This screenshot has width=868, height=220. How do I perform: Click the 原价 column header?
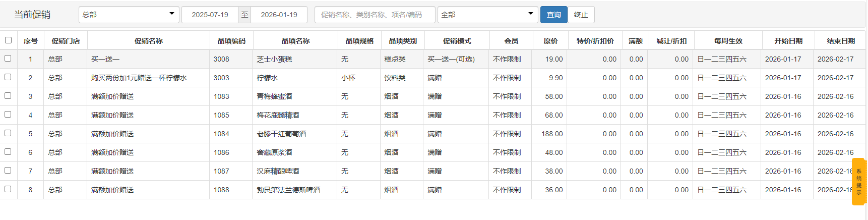[x=550, y=41]
